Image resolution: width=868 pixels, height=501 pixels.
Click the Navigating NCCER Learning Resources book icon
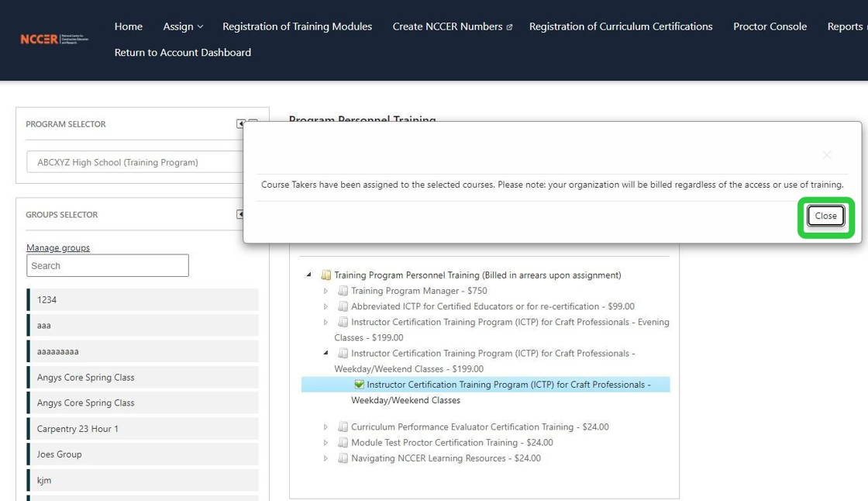point(343,458)
